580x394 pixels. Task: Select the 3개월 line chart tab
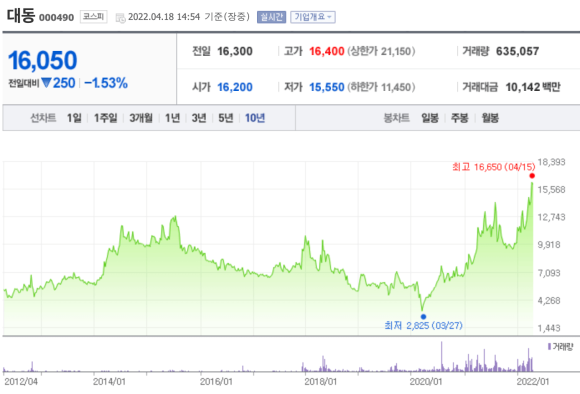pyautogui.click(x=141, y=118)
